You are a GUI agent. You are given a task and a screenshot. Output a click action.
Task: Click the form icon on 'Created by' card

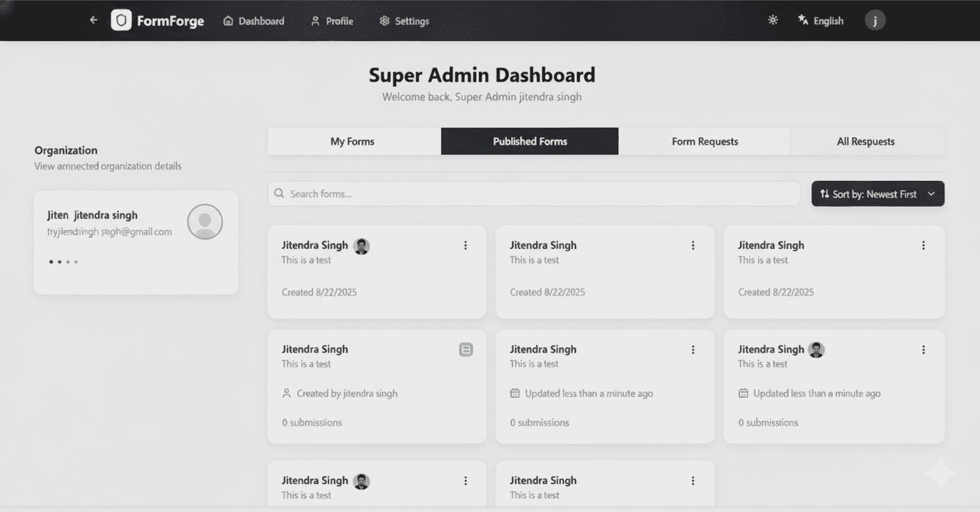point(466,350)
